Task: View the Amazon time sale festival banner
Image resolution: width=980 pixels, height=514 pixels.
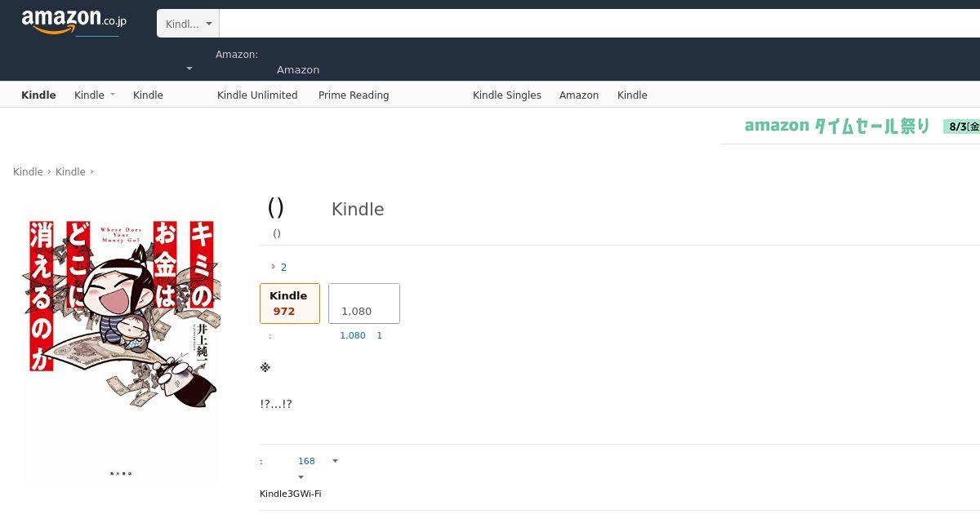Action: pos(849,126)
